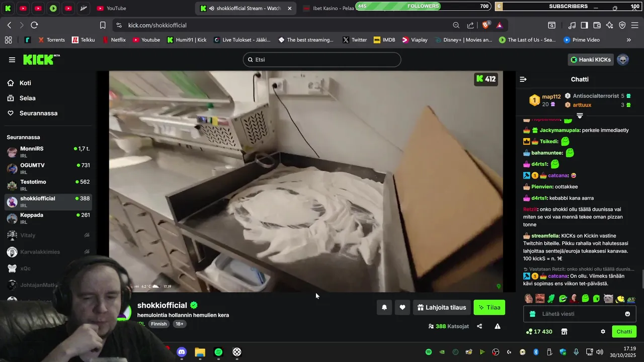
Task: Open IMDB bookmark
Action: point(384,40)
